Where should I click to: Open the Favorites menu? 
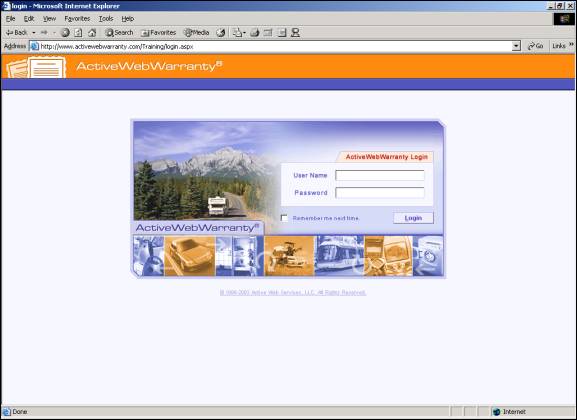pyautogui.click(x=77, y=18)
